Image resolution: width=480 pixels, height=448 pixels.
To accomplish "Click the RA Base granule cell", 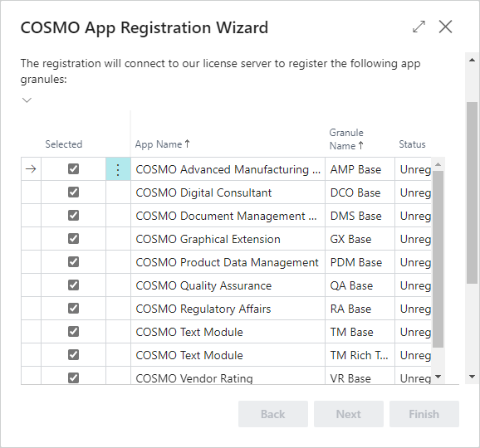I will (360, 309).
